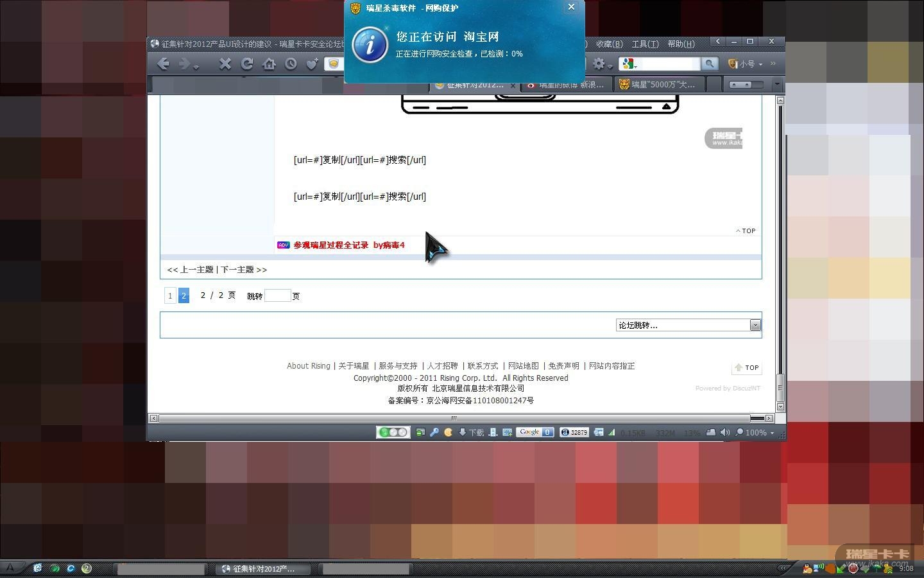Click the QQ penguin tray icon
This screenshot has width=924, height=578.
[807, 568]
